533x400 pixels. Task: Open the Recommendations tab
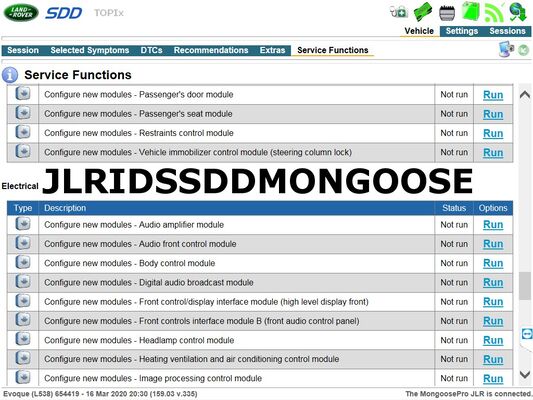pos(211,50)
